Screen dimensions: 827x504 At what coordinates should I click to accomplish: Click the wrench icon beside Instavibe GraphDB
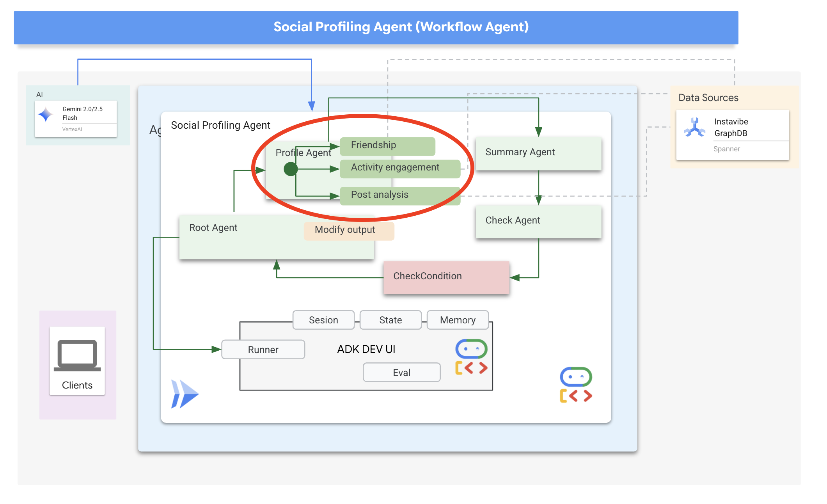pos(695,127)
